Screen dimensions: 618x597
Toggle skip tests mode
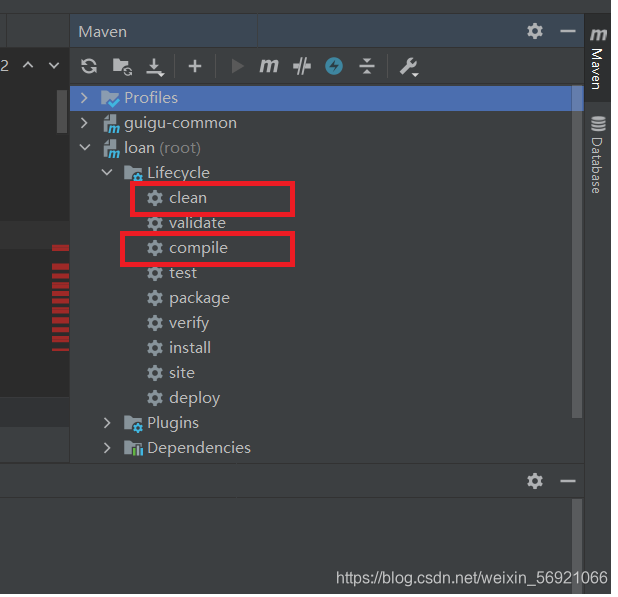[302, 66]
